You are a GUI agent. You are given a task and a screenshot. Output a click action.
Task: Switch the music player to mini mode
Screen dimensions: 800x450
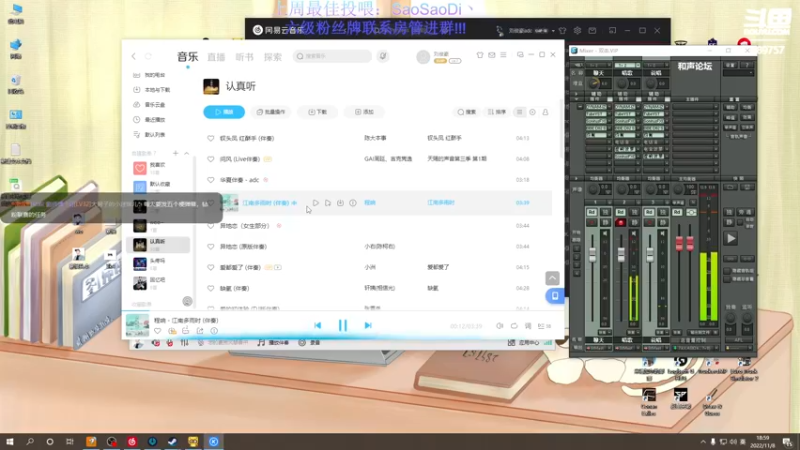tap(520, 55)
